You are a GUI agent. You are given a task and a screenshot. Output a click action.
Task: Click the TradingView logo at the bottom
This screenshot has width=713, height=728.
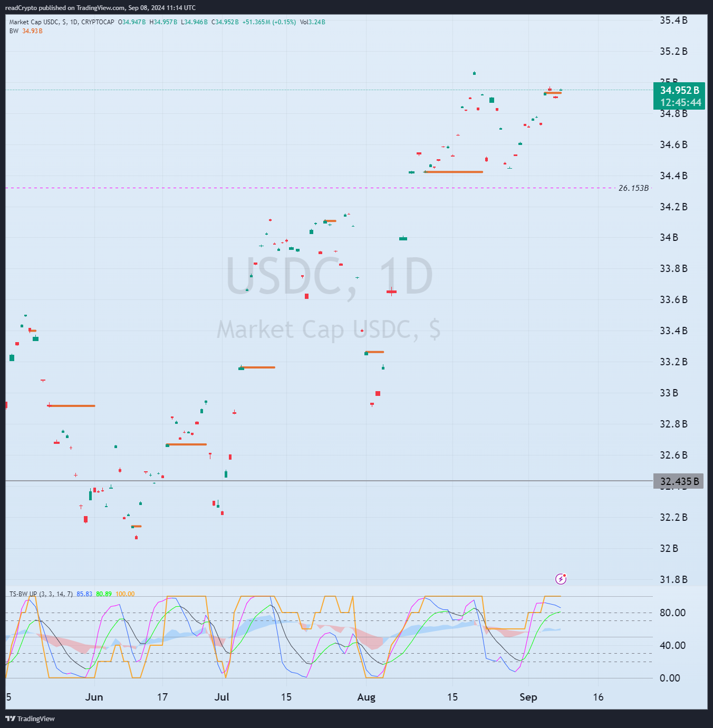pyautogui.click(x=30, y=719)
